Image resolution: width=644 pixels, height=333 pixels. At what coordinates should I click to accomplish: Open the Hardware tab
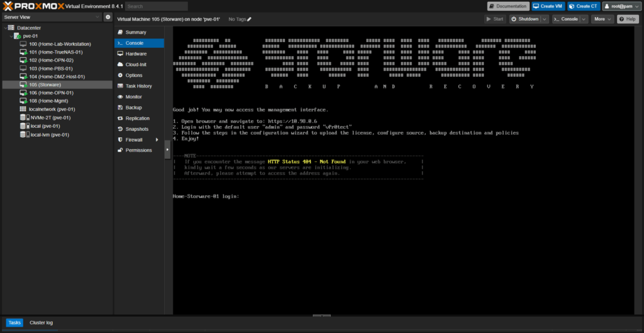pyautogui.click(x=135, y=54)
